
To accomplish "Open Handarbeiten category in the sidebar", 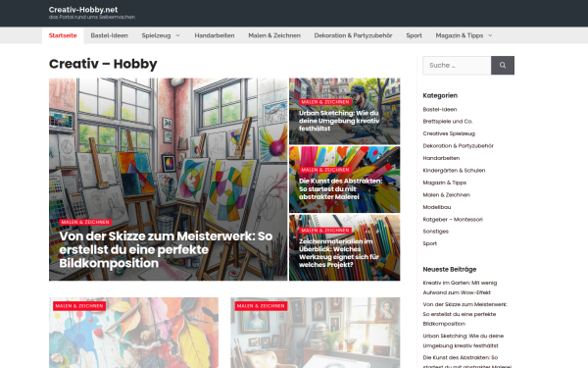I will point(441,158).
